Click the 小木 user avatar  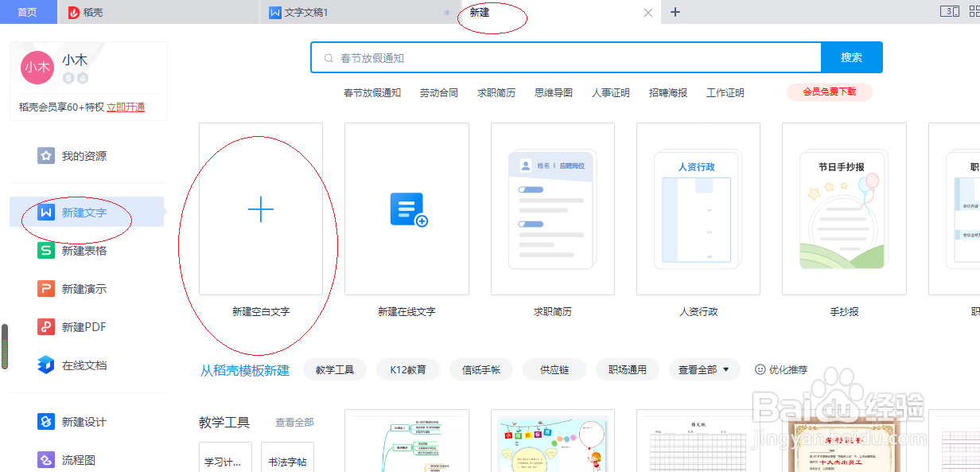(37, 67)
